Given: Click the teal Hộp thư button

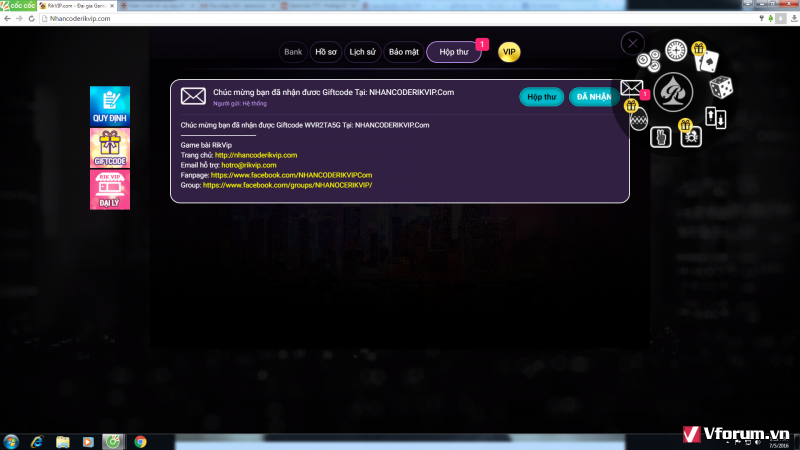Looking at the screenshot, I should (x=541, y=97).
